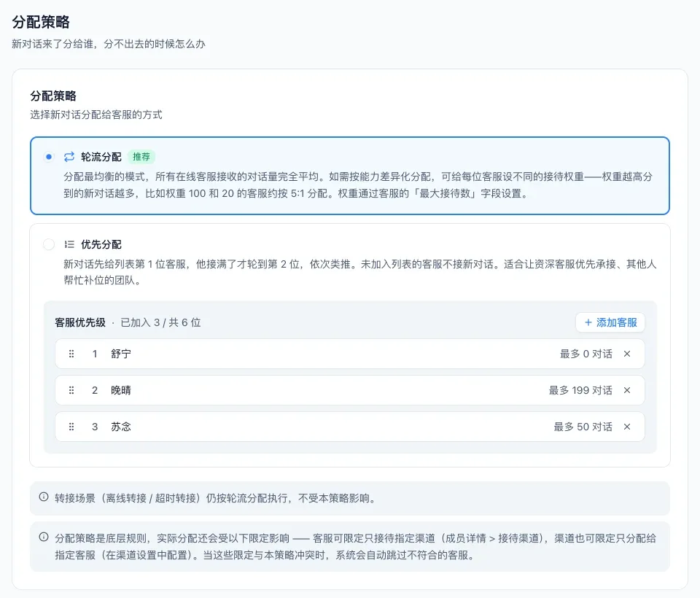Click the 添加客服 button
Image resolution: width=700 pixels, height=598 pixels.
pyautogui.click(x=610, y=322)
